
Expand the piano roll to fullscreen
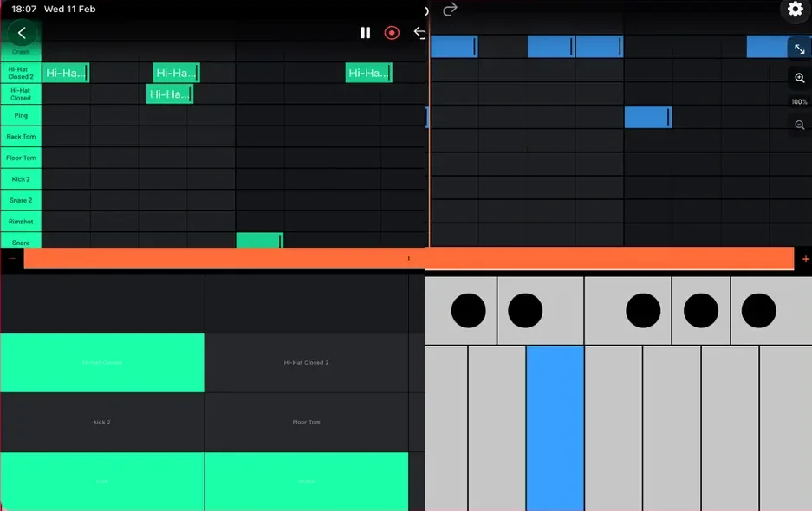800,49
